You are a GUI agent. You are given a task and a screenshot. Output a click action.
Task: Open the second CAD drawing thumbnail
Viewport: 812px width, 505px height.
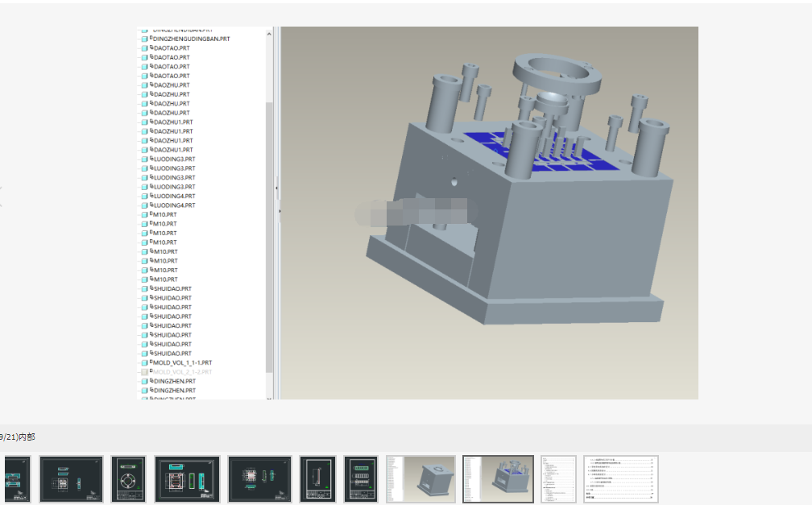72,479
